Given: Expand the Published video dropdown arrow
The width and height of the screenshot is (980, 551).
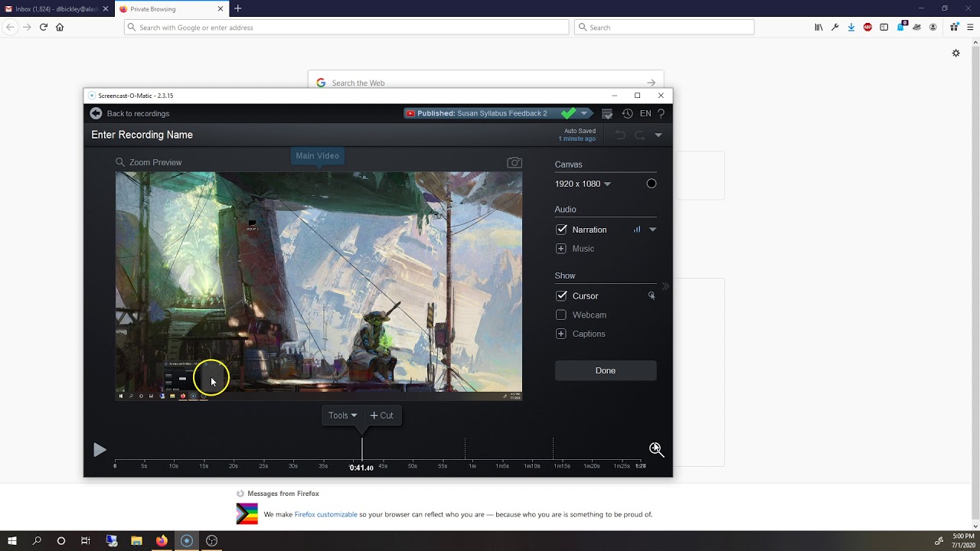Looking at the screenshot, I should coord(583,113).
